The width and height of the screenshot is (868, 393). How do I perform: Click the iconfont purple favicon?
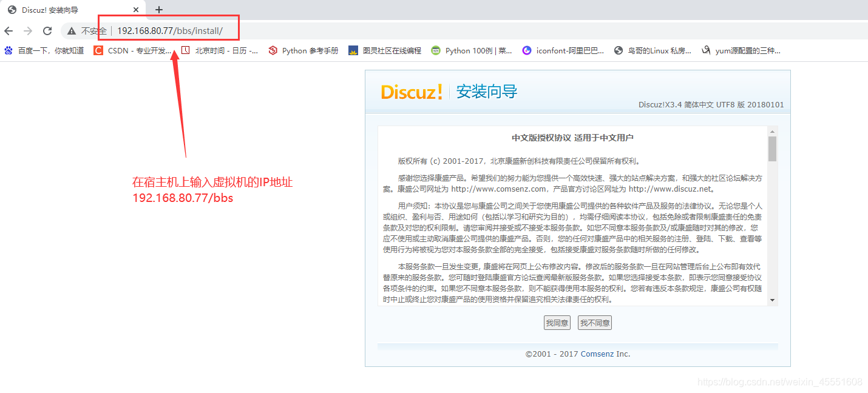pyautogui.click(x=527, y=51)
